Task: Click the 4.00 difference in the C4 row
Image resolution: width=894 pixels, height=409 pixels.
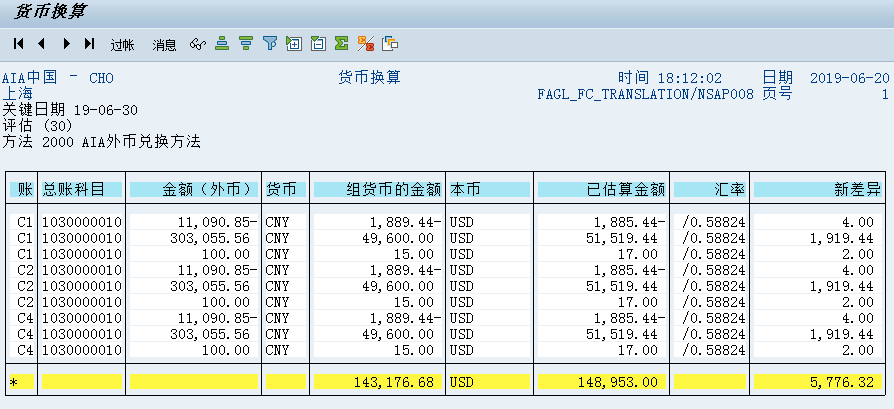Action: coord(858,318)
